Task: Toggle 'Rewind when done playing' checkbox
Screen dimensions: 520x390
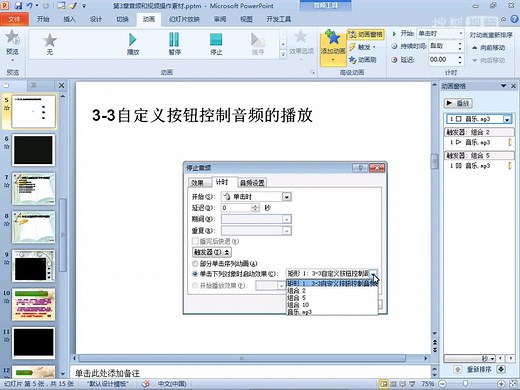Action: [x=195, y=241]
